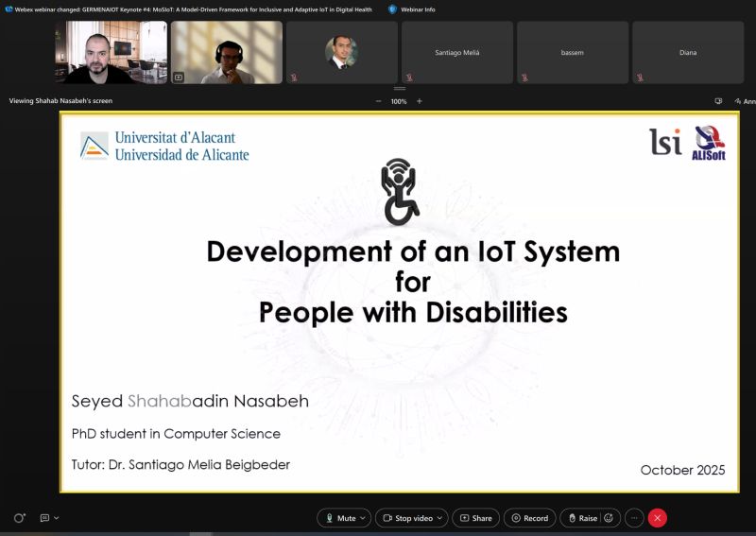The width and height of the screenshot is (756, 536).
Task: Open more options ellipsis button
Action: [x=634, y=518]
